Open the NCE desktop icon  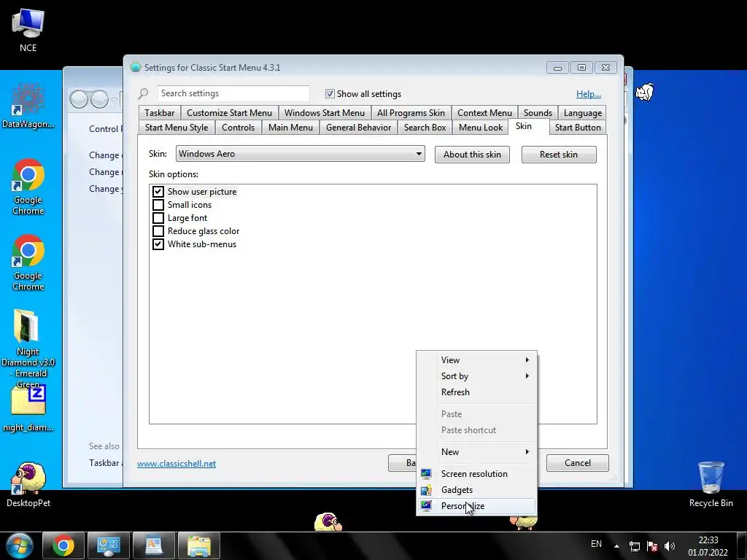(x=28, y=29)
